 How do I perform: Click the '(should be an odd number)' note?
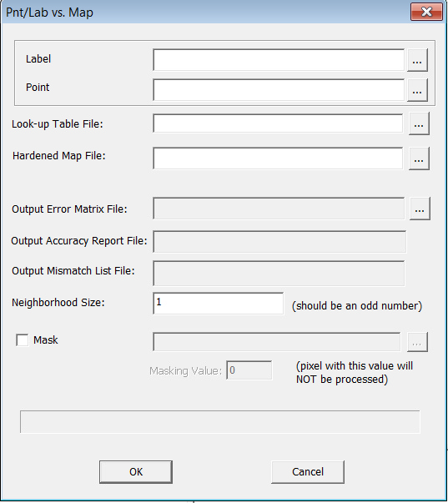pos(357,305)
